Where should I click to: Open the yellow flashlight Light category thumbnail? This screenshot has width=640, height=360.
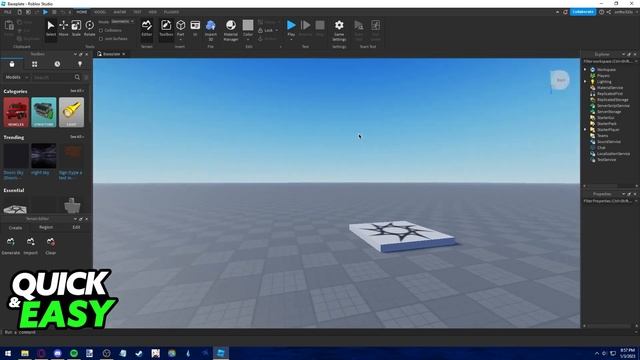click(x=71, y=112)
